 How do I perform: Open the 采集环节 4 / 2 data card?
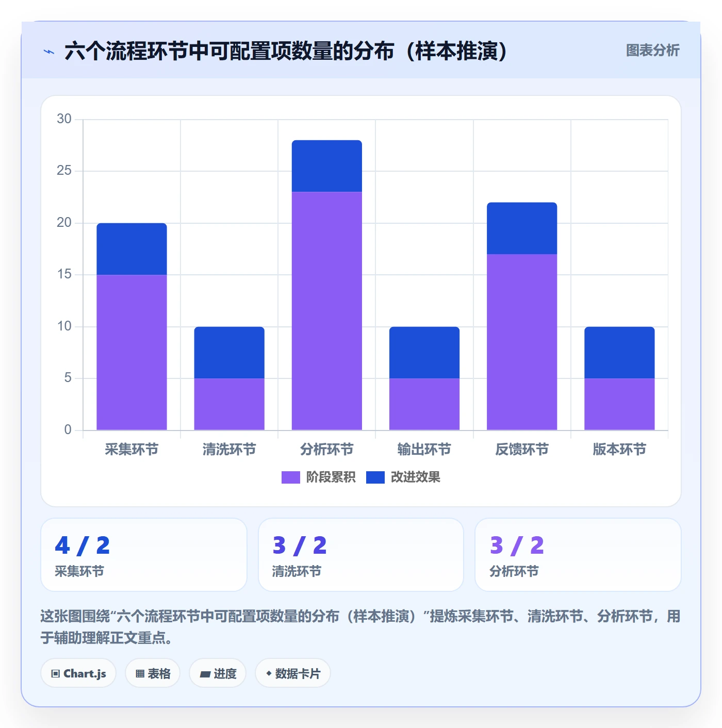[x=144, y=555]
